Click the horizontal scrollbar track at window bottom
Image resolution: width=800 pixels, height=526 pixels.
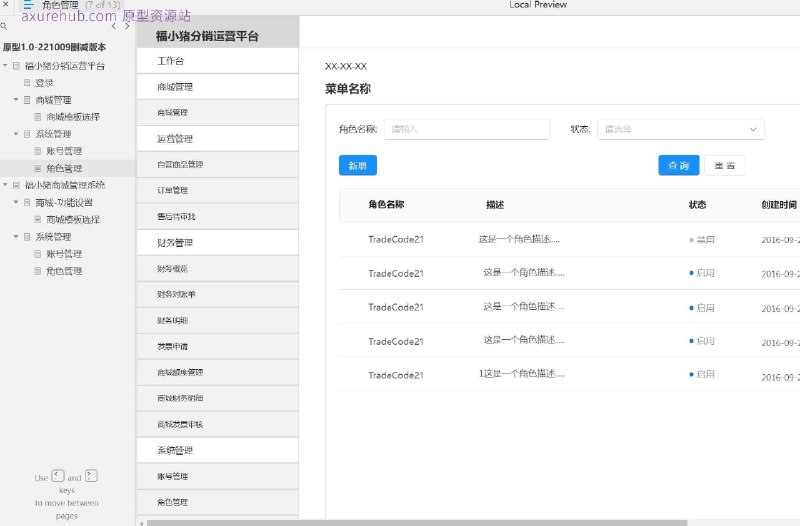(417, 523)
